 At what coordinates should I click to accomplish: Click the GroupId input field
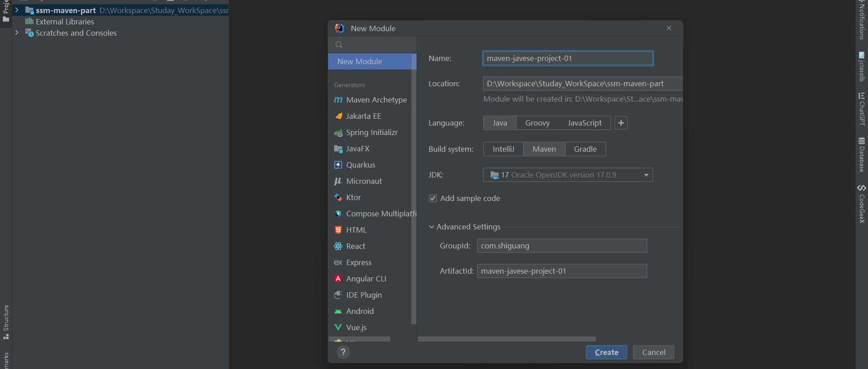coord(562,246)
